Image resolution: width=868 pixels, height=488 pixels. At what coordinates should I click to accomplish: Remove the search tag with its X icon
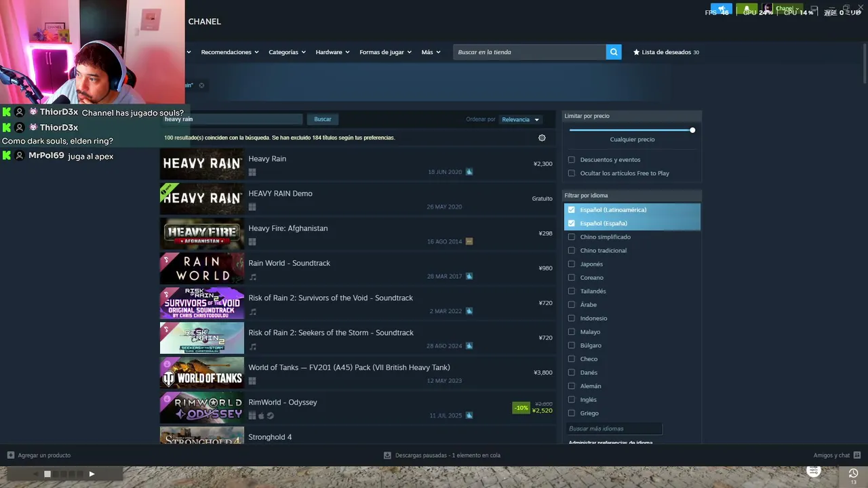[201, 85]
